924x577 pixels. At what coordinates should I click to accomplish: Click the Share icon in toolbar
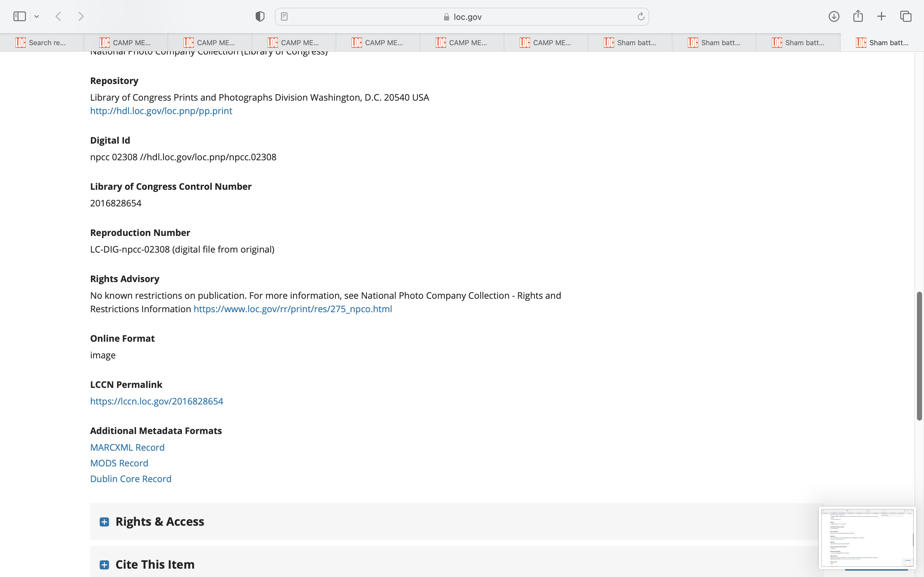click(x=858, y=16)
